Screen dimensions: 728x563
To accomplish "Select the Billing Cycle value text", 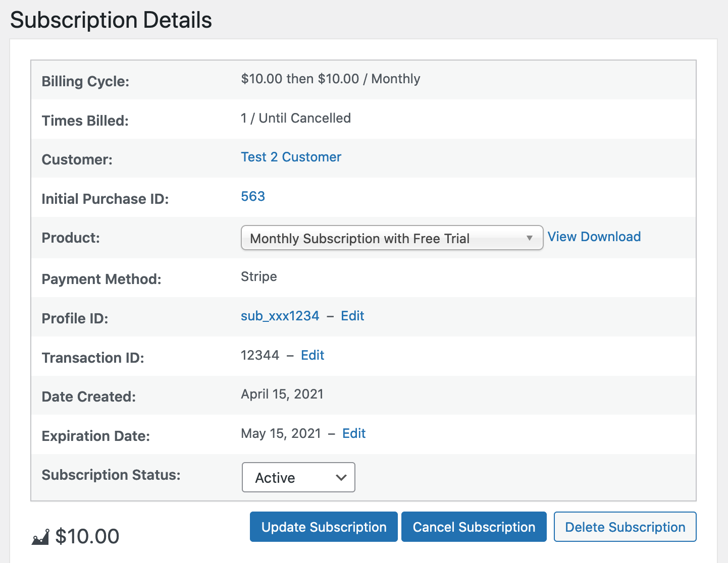I will [x=330, y=79].
